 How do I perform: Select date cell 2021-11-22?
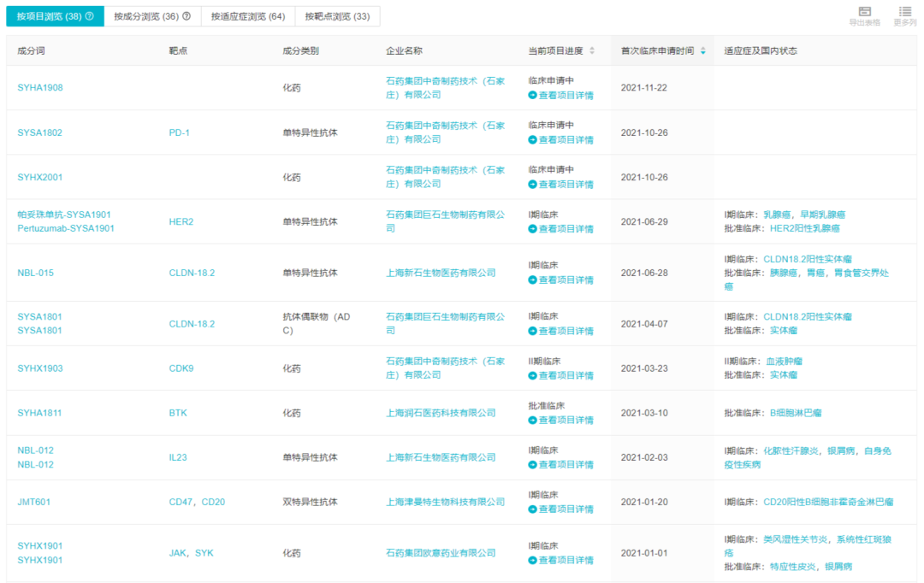[644, 88]
